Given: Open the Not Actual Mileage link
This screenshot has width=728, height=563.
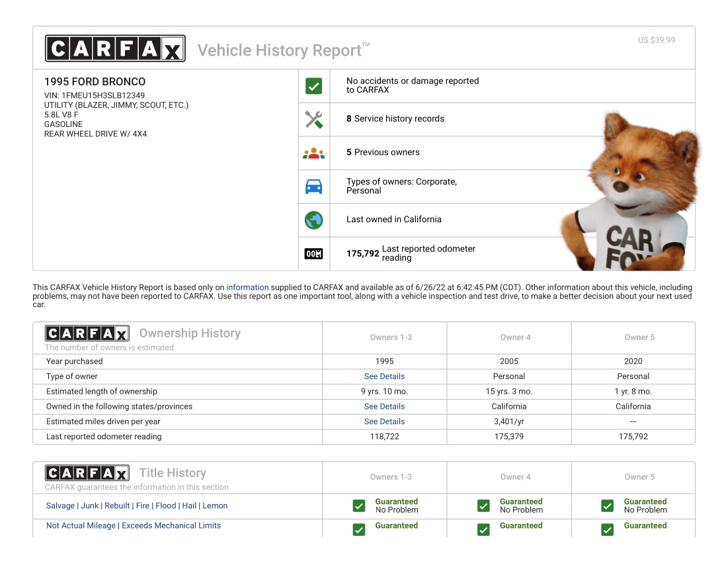Looking at the screenshot, I should click(x=81, y=526).
